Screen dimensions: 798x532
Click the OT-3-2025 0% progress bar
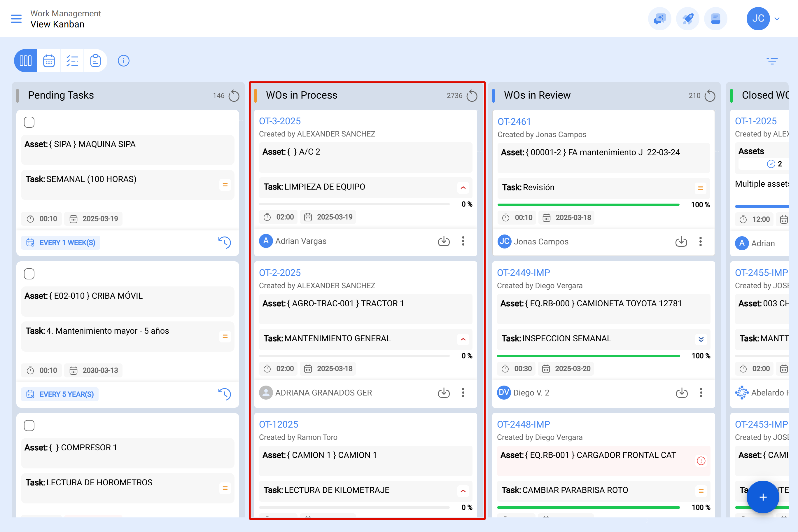tap(354, 204)
